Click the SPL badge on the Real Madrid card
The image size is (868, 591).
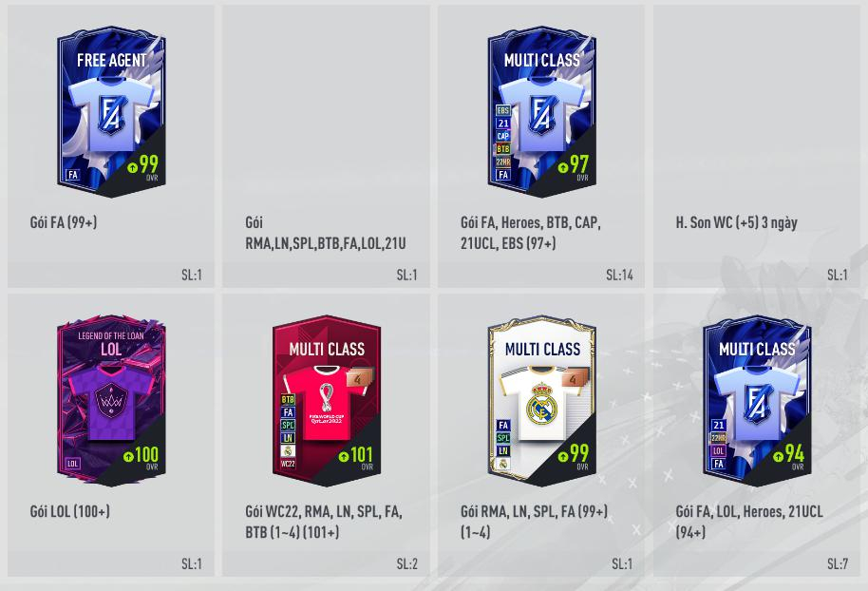(x=502, y=438)
